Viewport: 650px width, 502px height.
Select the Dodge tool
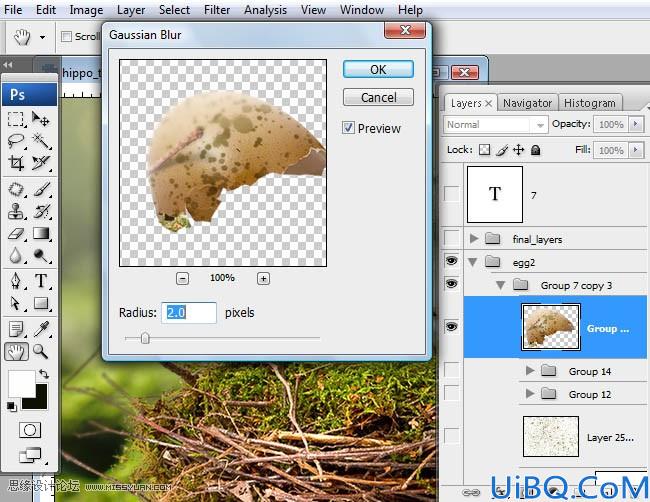point(41,255)
